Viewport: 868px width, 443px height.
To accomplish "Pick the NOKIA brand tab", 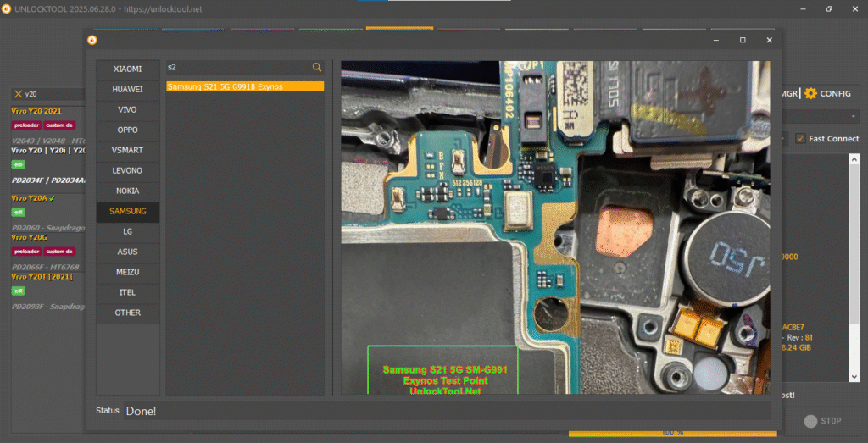I will (128, 191).
